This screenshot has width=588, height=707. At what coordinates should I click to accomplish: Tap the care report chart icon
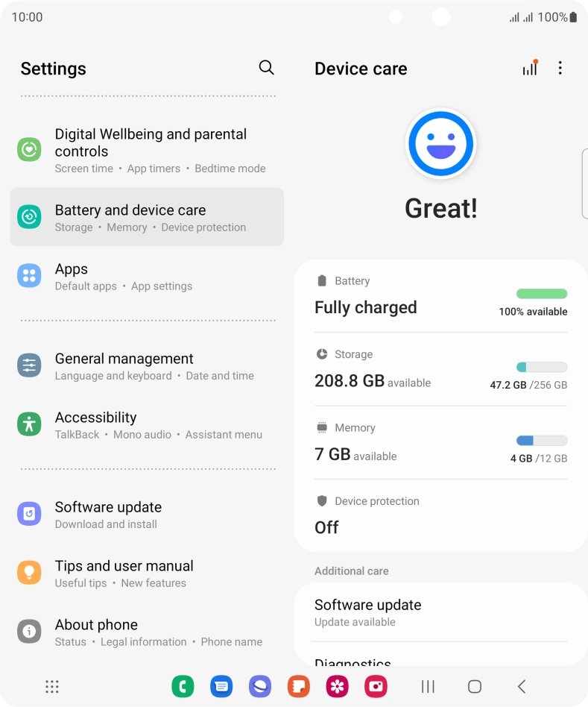531,68
